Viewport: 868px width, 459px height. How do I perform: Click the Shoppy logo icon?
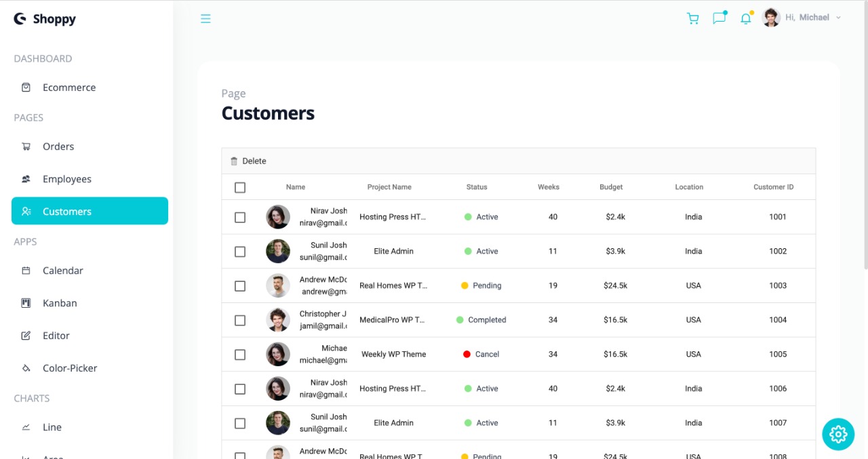pos(20,19)
